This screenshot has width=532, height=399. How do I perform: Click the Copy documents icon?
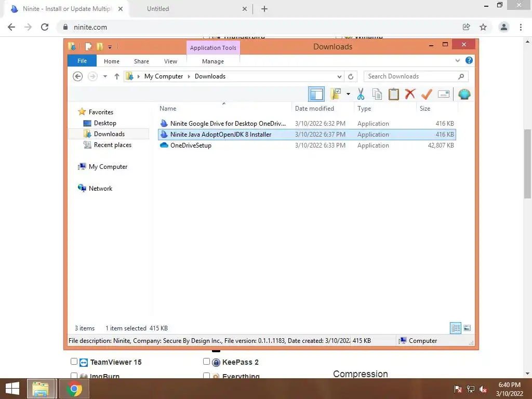click(377, 94)
